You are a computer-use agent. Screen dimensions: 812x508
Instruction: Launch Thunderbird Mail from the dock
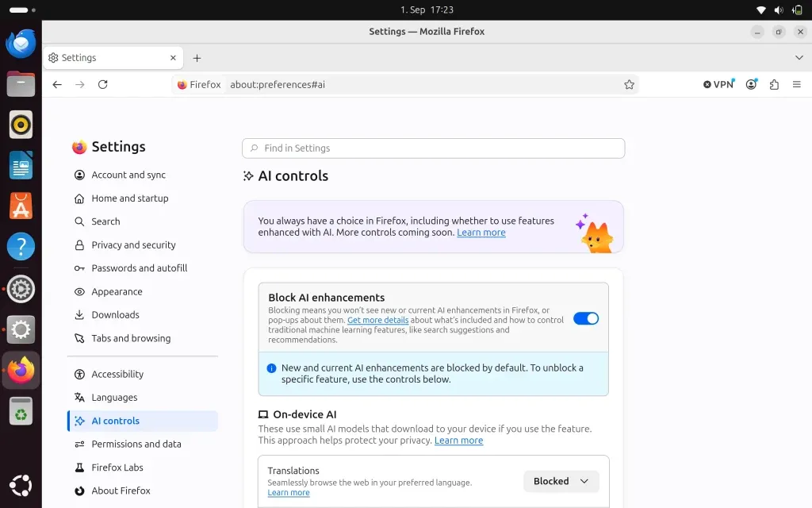point(21,44)
